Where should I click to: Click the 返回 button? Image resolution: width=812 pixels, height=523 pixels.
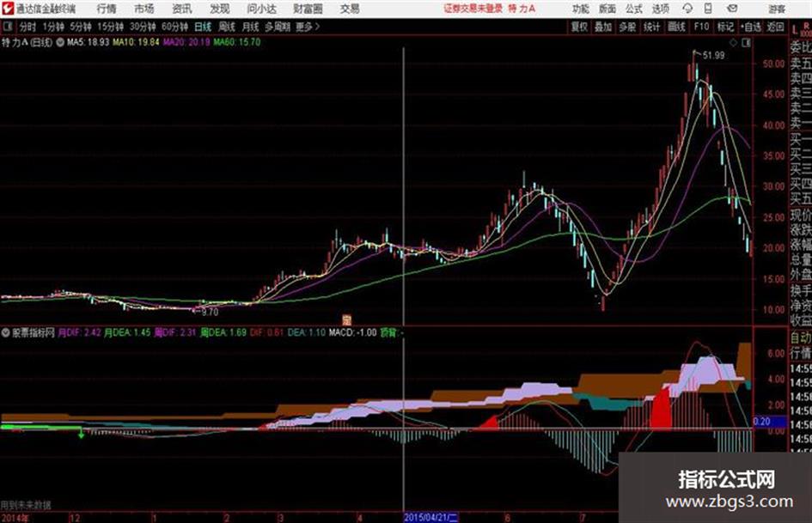(x=775, y=27)
